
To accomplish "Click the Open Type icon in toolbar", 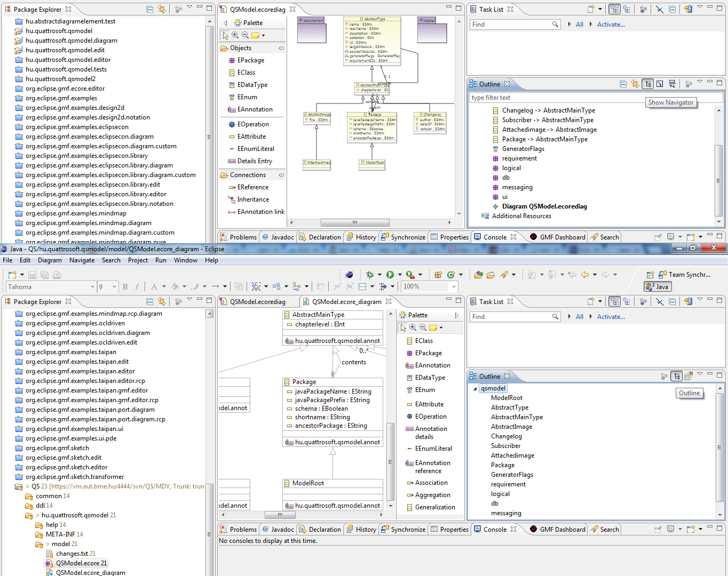I will (479, 275).
